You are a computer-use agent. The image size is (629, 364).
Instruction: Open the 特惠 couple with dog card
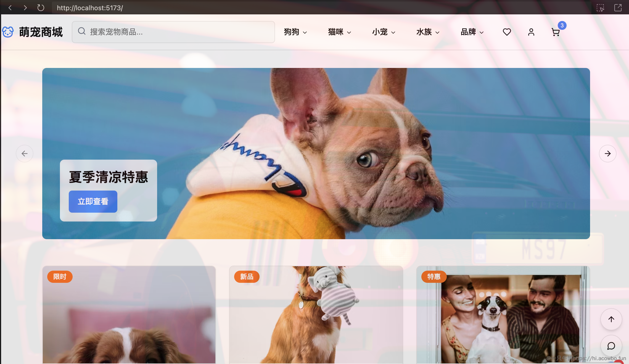(x=503, y=315)
